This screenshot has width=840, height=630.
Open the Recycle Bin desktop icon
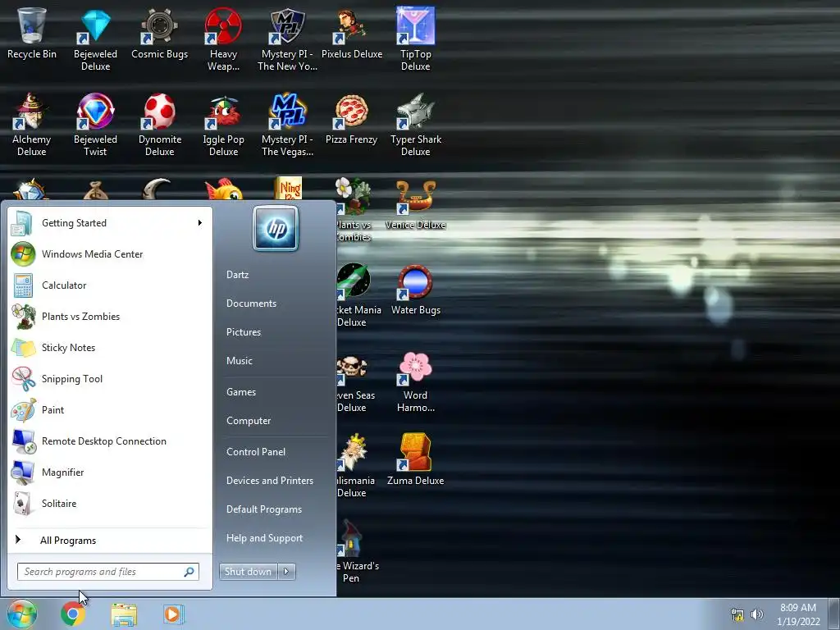click(x=32, y=33)
